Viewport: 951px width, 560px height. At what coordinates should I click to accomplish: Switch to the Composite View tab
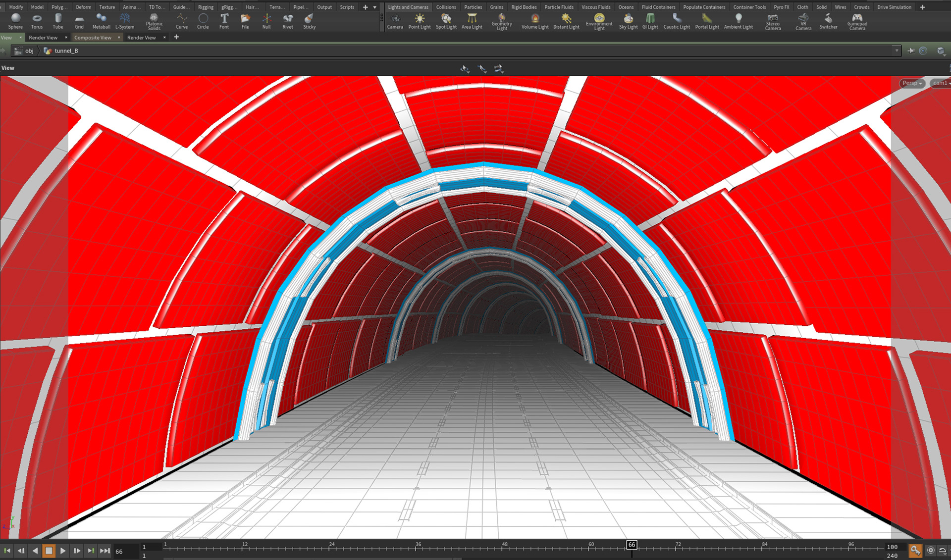pyautogui.click(x=93, y=38)
